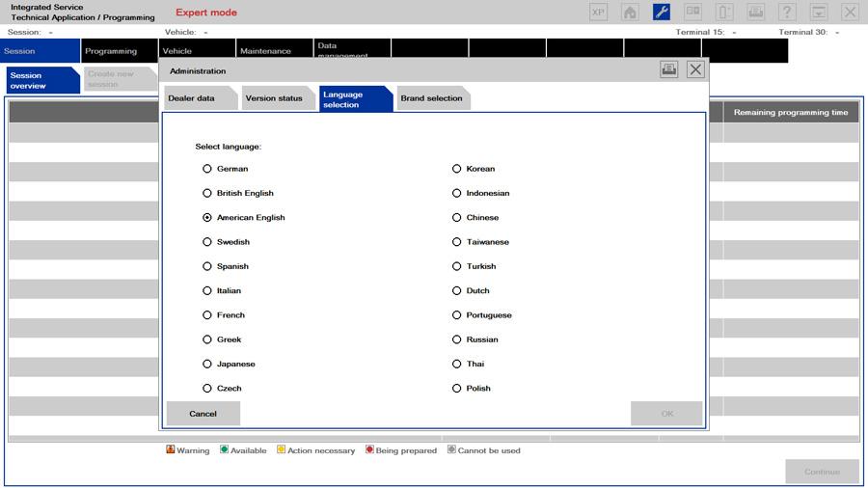Open the wrench administration tool icon
The height and width of the screenshot is (488, 868).
[662, 13]
